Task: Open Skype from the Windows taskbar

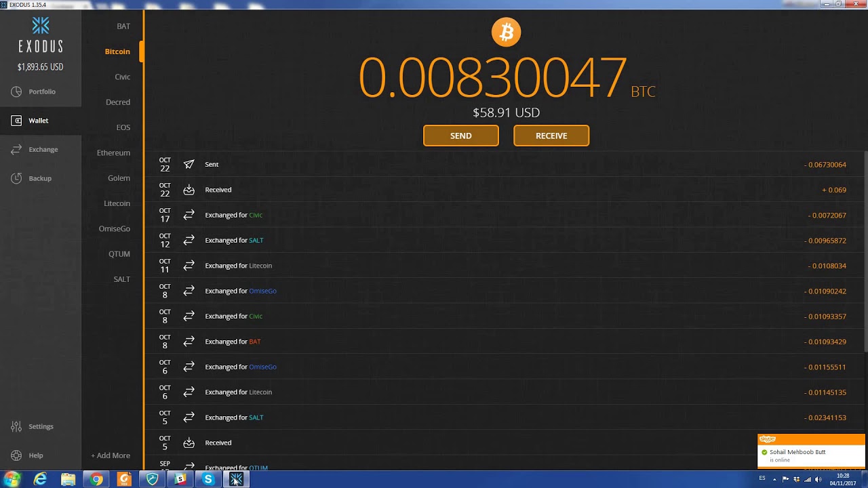Action: point(208,479)
